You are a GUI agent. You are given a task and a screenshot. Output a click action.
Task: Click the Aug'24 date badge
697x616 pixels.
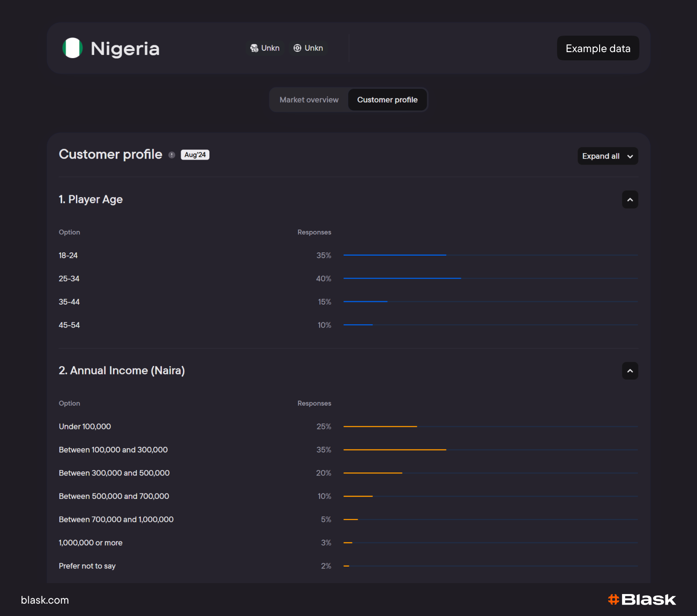click(195, 155)
